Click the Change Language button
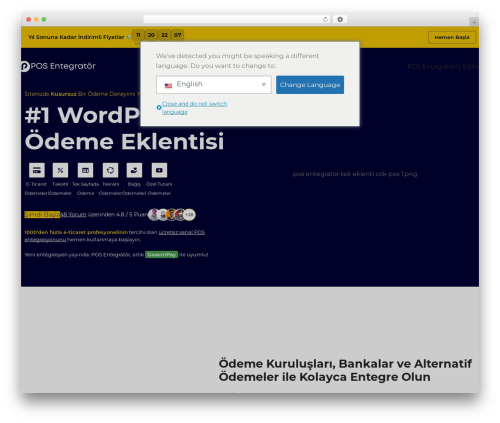 point(310,85)
